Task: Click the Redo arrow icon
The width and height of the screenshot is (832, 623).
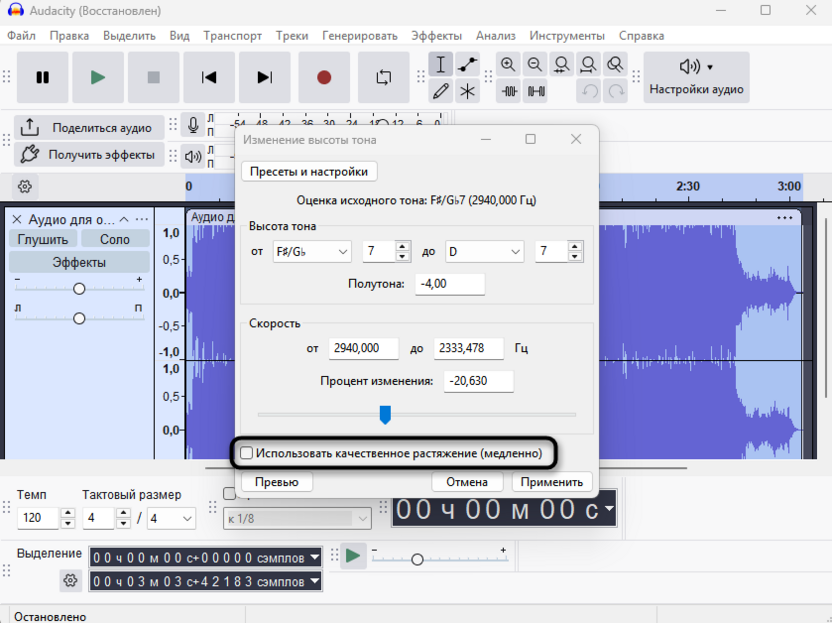Action: tap(616, 91)
